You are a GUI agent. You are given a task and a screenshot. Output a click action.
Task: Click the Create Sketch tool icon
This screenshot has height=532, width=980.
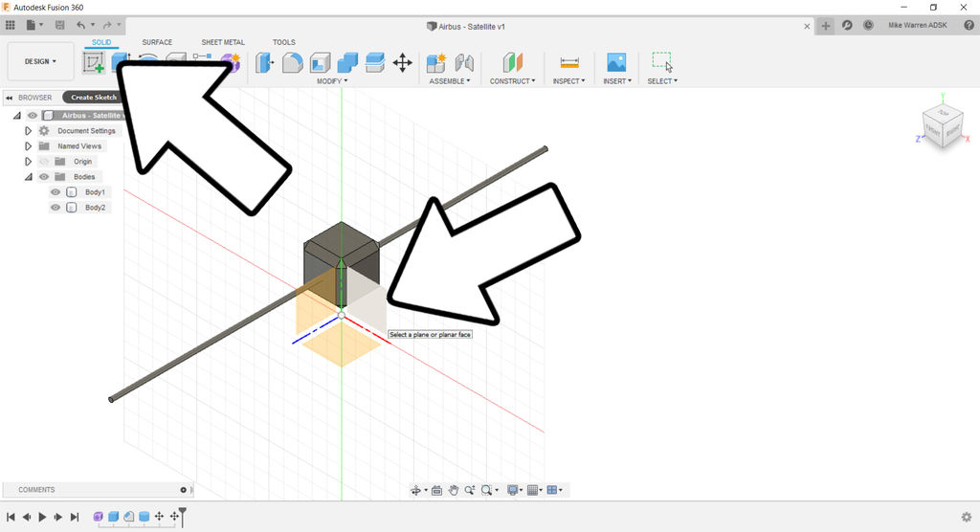click(94, 62)
